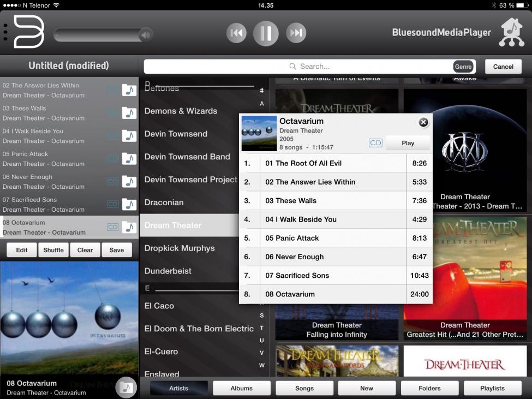Jump to letter S in index
The image size is (532, 399).
pyautogui.click(x=262, y=315)
